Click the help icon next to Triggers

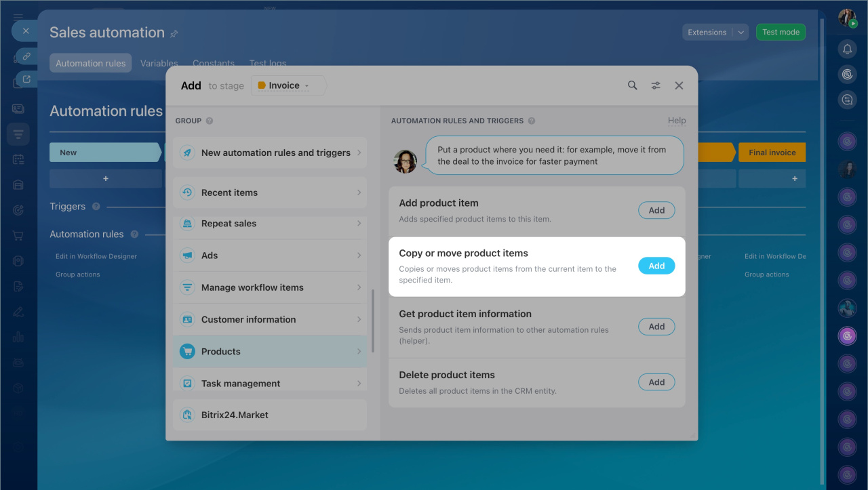coord(96,207)
